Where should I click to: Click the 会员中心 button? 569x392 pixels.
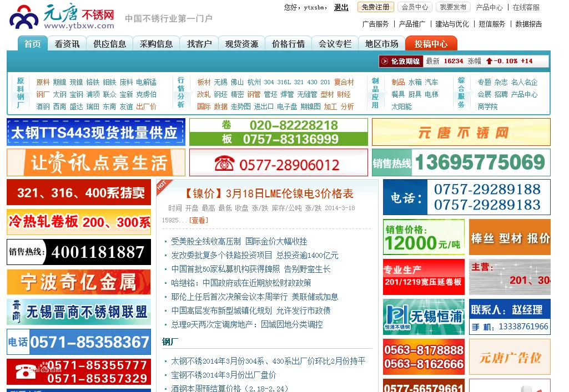coord(415,7)
